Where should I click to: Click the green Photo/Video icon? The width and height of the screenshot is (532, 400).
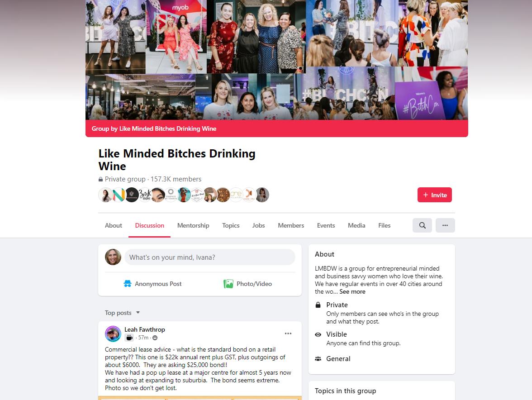click(x=228, y=284)
